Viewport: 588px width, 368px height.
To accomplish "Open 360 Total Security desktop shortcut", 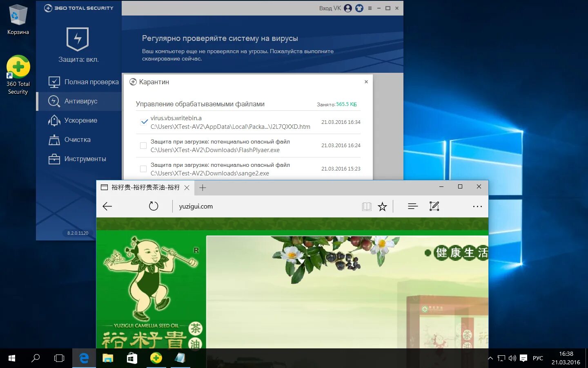I will pyautogui.click(x=18, y=75).
